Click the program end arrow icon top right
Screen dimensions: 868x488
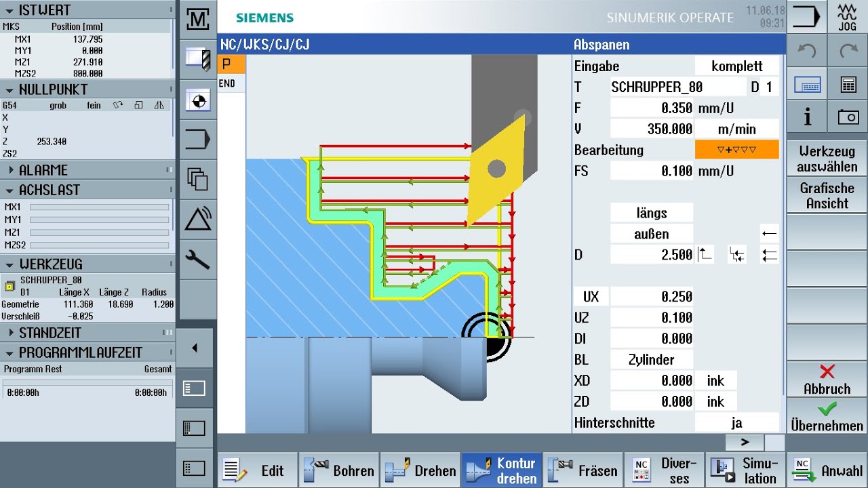click(807, 16)
